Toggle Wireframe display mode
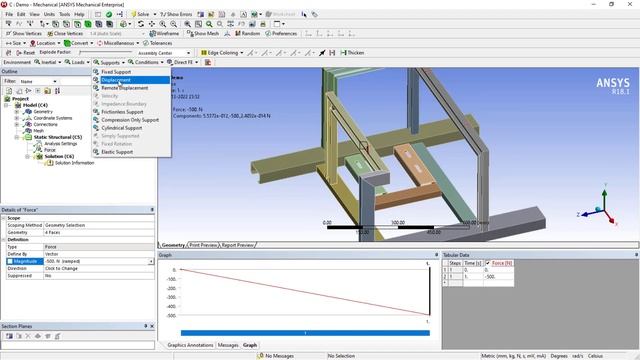 (164, 33)
